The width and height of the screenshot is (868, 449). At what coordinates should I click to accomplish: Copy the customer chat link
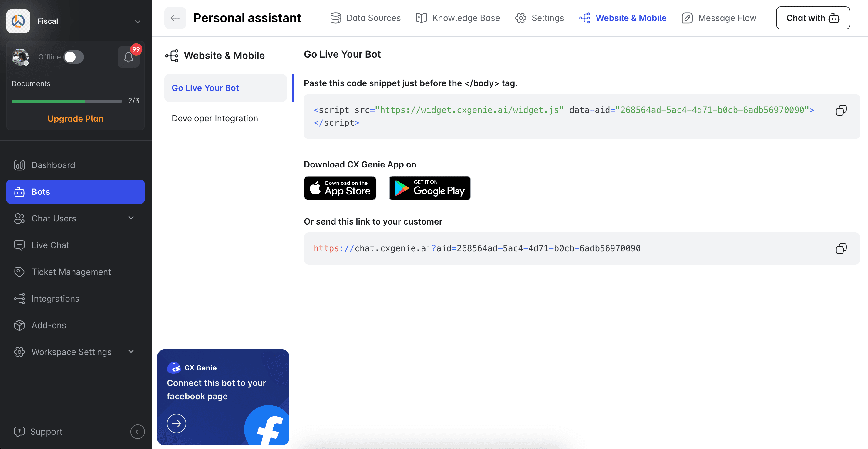(x=841, y=248)
